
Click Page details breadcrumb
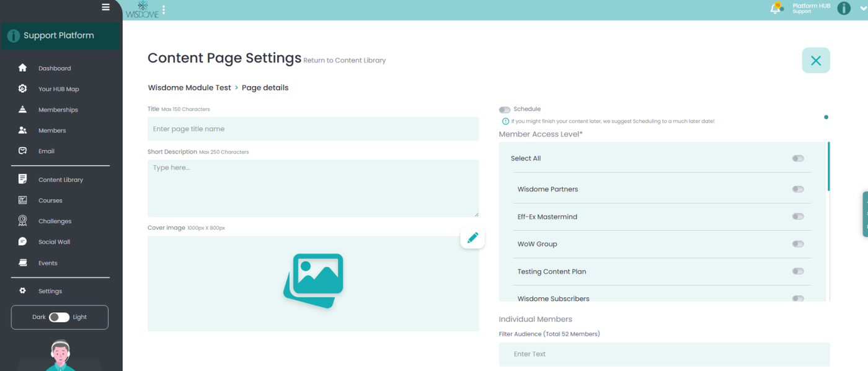point(265,88)
